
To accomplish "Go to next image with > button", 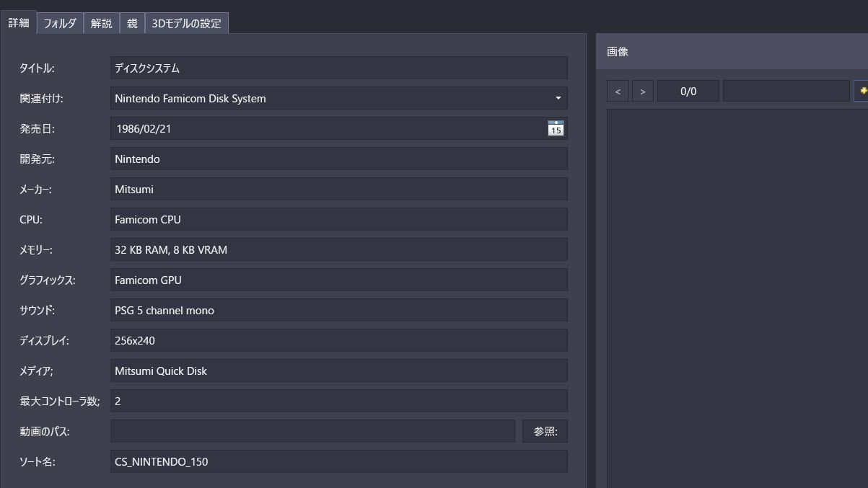I will [643, 91].
